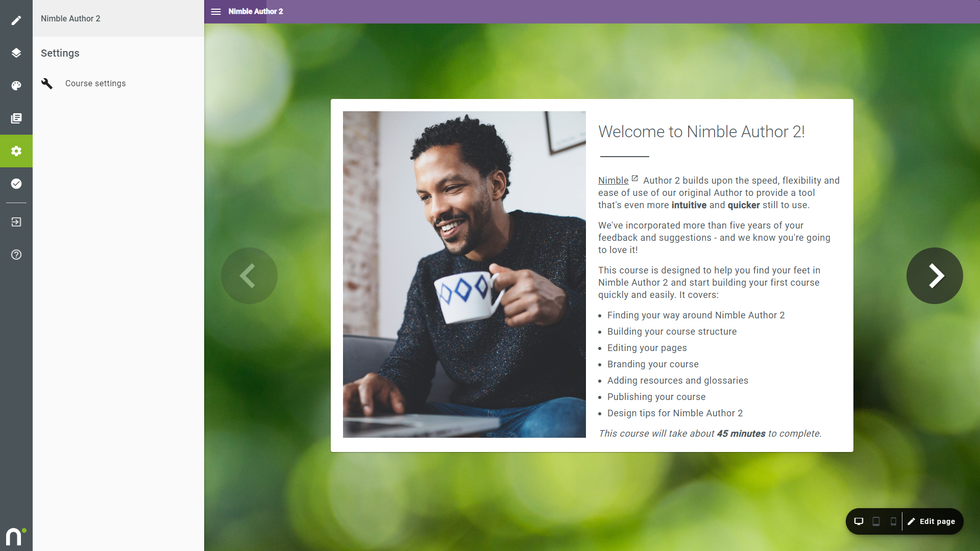The width and height of the screenshot is (980, 551).
Task: Click bullet 'Editing your pages'
Action: 647,348
